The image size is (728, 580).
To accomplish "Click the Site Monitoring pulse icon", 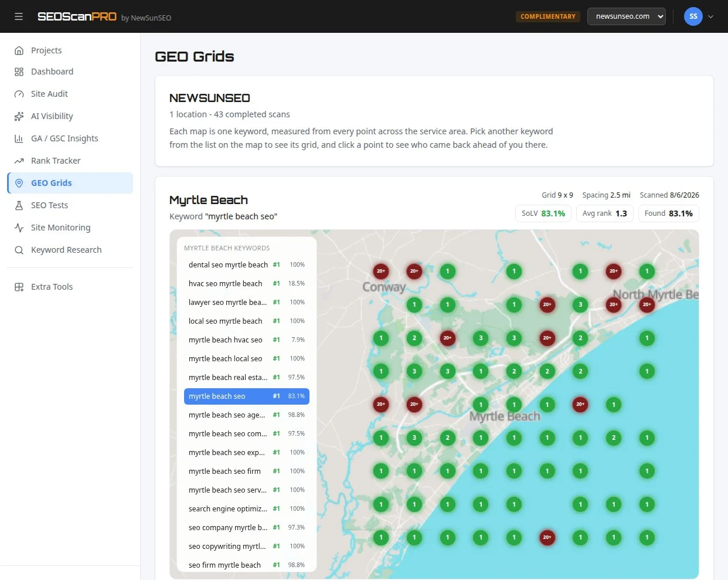I will tap(19, 228).
